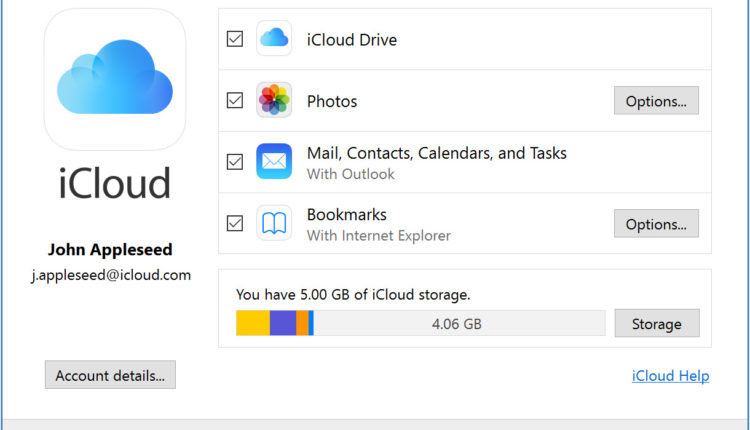Click the yellow segment of storage bar

(252, 323)
